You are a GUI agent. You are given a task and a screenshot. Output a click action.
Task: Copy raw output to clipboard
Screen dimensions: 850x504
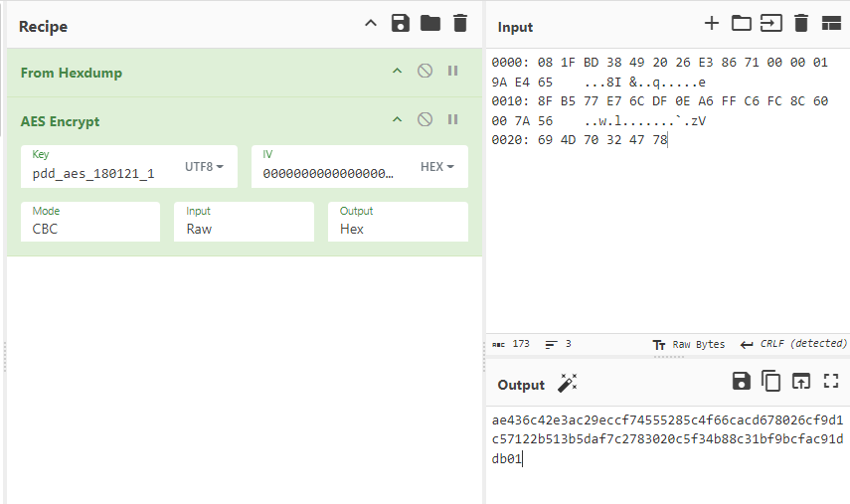[x=770, y=381]
